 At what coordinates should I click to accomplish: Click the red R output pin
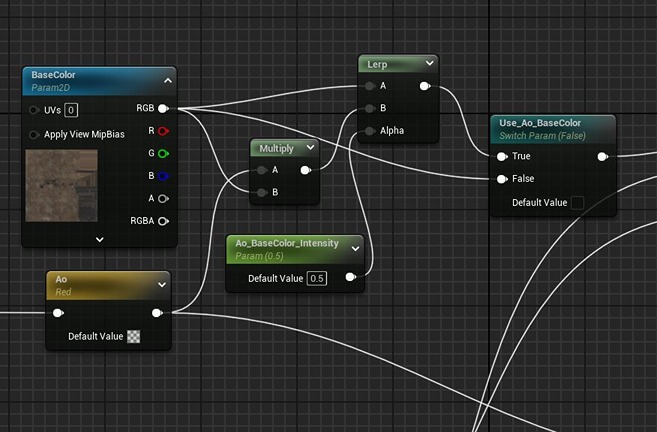coord(163,131)
